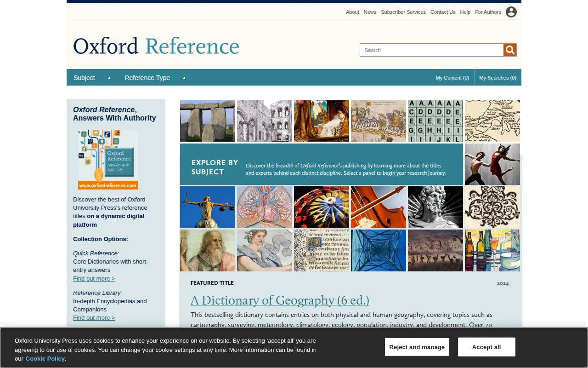Click Find out more under Quick Reference

coord(94,279)
